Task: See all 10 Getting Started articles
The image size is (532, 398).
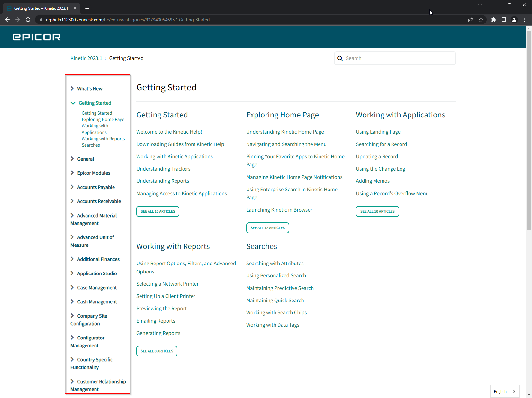Action: [158, 211]
